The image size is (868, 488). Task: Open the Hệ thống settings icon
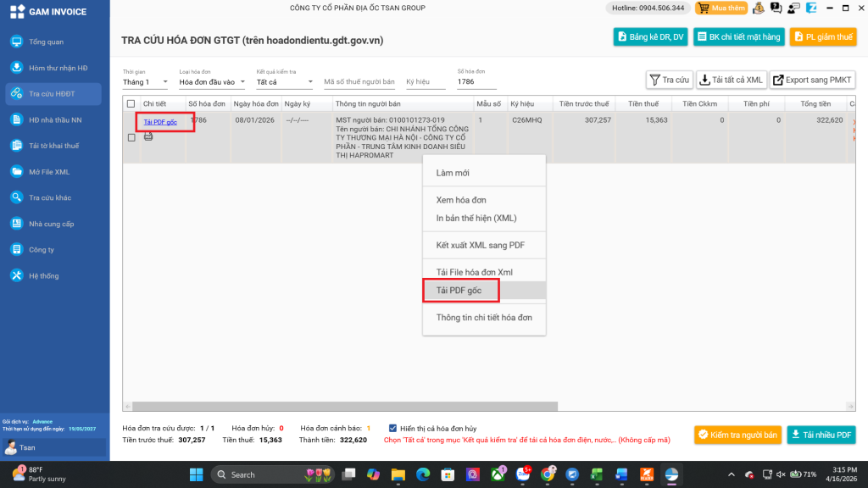click(x=16, y=275)
